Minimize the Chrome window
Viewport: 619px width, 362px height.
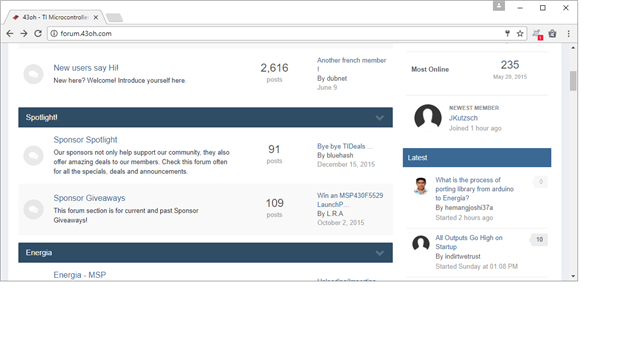[x=520, y=8]
